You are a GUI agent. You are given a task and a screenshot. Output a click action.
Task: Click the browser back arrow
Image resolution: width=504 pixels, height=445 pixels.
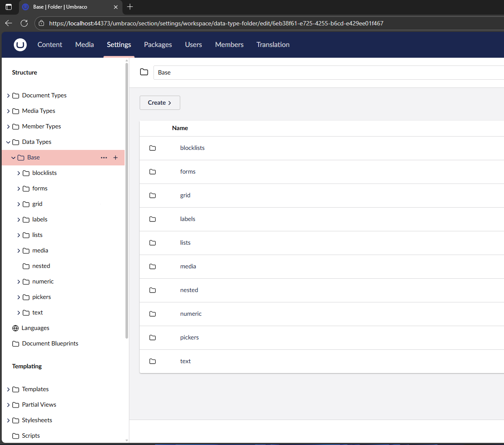(9, 23)
